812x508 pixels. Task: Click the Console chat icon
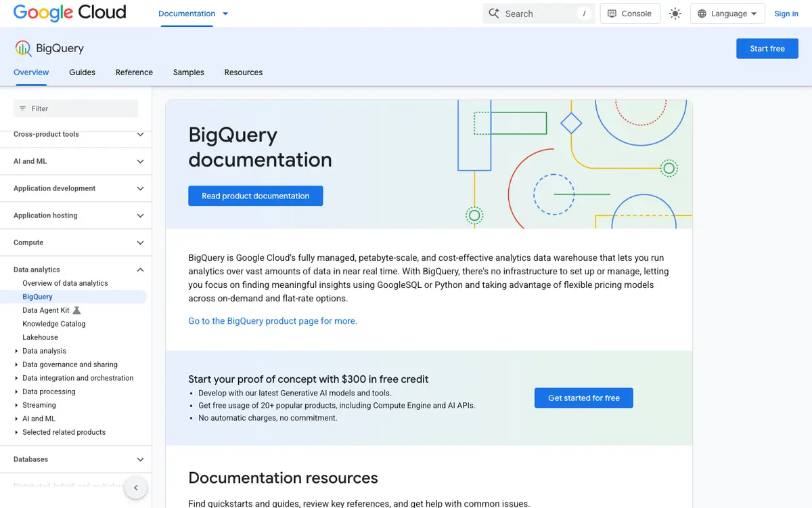[x=612, y=14]
